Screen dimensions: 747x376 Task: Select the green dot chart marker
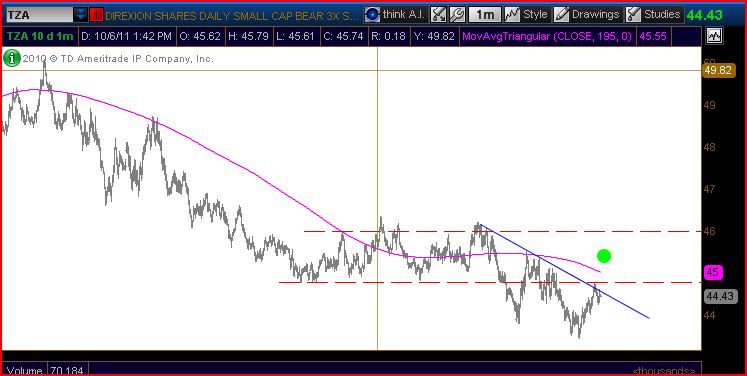[x=603, y=256]
